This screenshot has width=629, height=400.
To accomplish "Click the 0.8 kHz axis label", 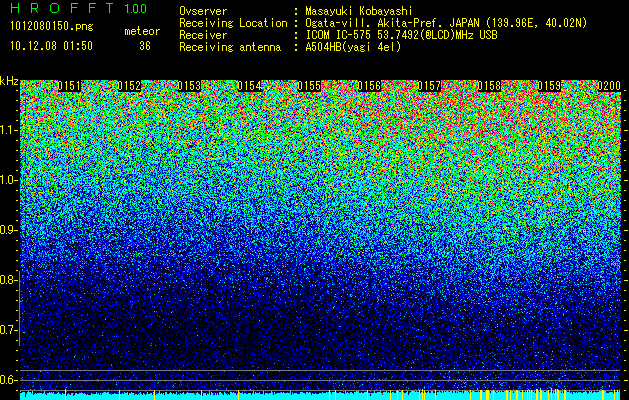I will [9, 280].
